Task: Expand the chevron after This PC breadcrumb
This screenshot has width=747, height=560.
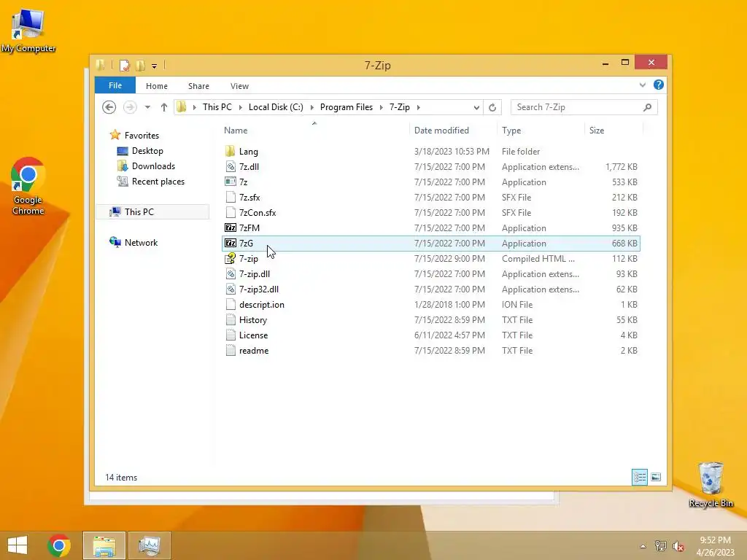Action: coord(241,107)
